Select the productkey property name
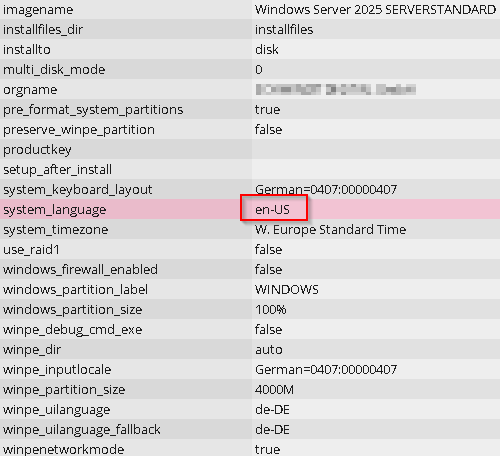Viewport: 500px width, 456px height. pyautogui.click(x=37, y=150)
